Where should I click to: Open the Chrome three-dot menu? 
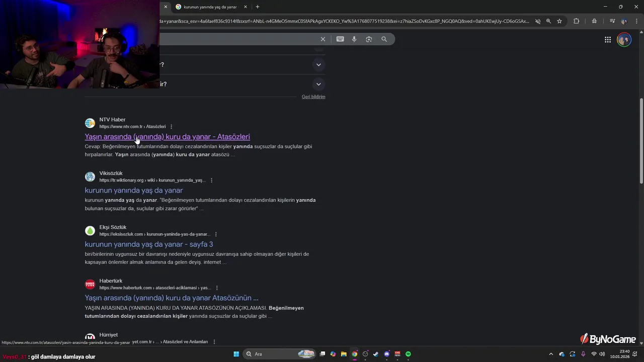coord(635,21)
